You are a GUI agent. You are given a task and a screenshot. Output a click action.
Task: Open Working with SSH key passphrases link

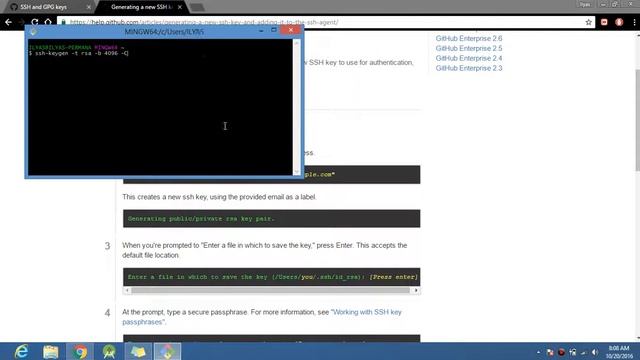[262, 317]
